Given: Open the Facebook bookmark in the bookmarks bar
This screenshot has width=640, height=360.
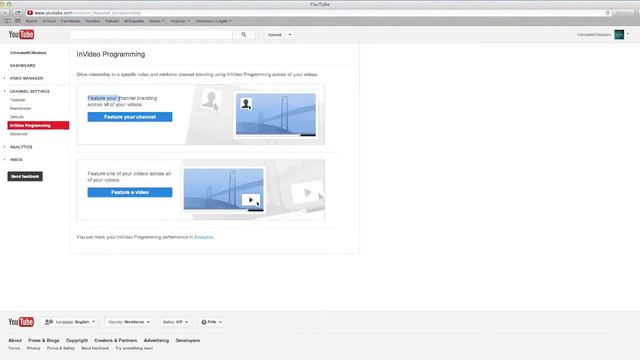Looking at the screenshot, I should [70, 21].
